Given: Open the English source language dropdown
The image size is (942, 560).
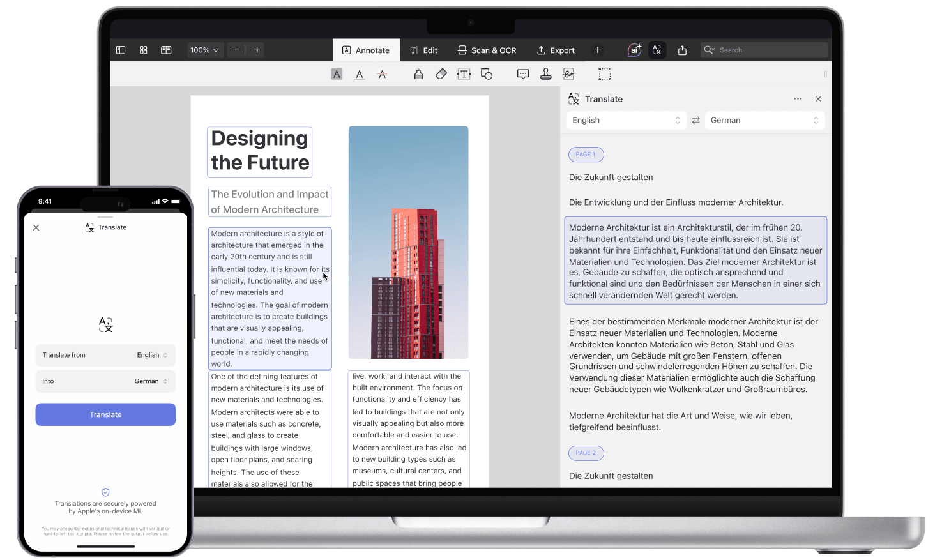Looking at the screenshot, I should pos(626,120).
